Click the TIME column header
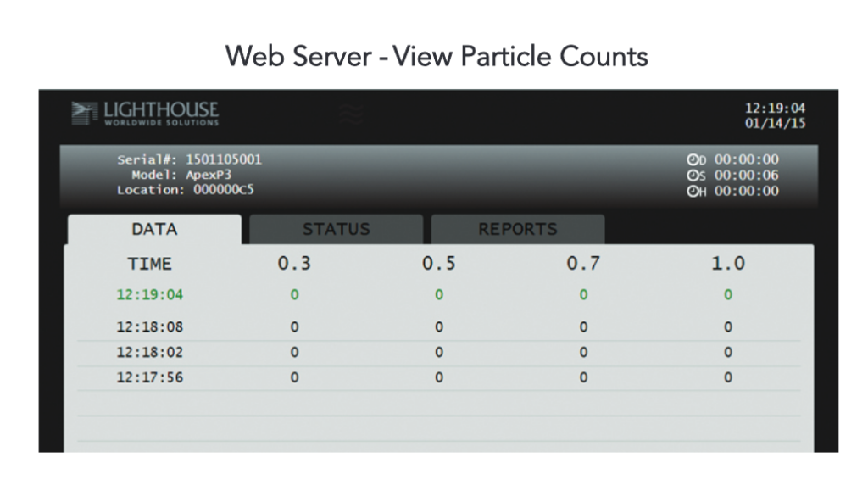Viewport: 868px width, 502px height. (150, 264)
